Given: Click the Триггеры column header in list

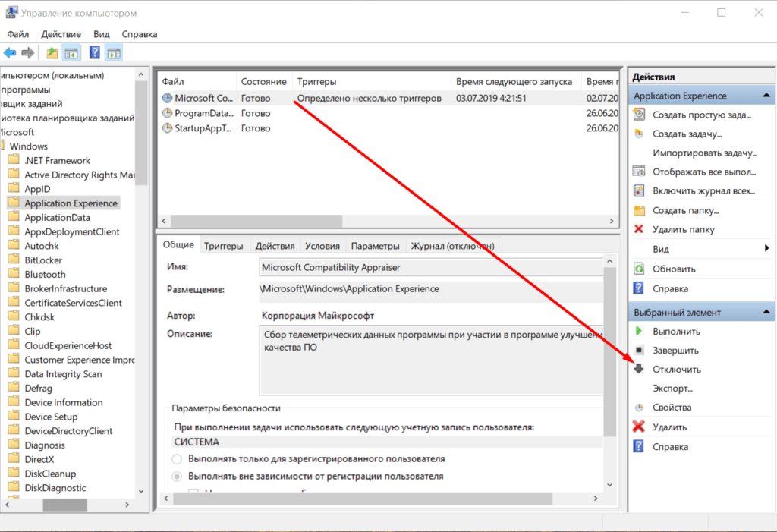Looking at the screenshot, I should (371, 81).
